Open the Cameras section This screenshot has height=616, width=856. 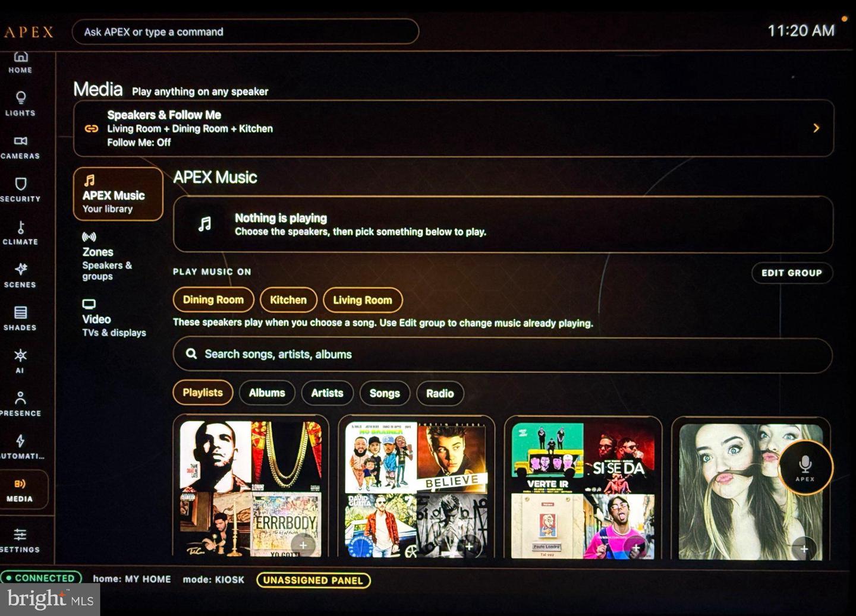tap(20, 147)
